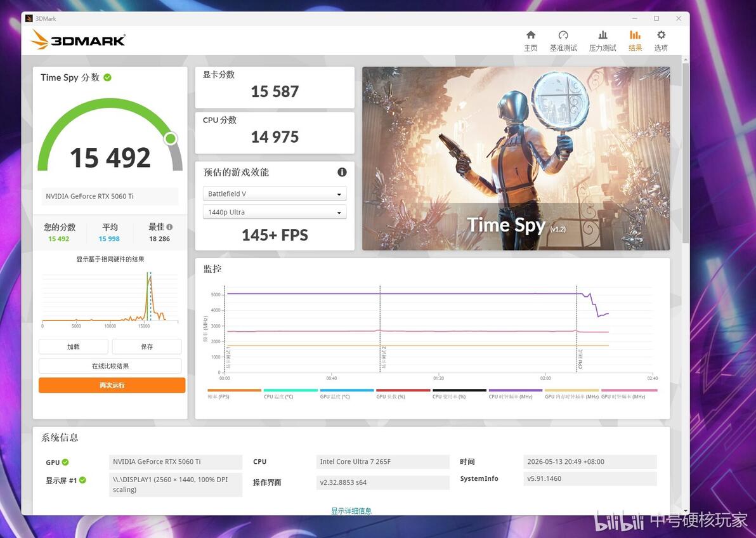Click the green score gauge knob
The height and width of the screenshot is (538, 756).
tap(170, 139)
